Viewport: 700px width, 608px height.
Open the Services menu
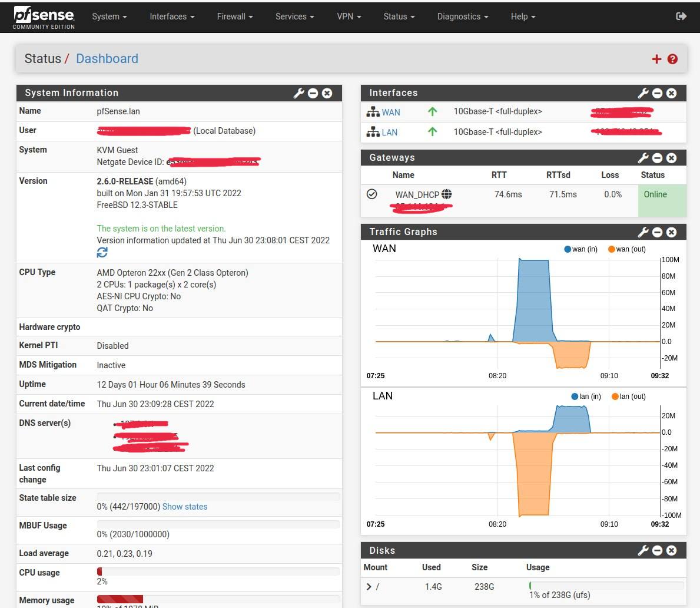(294, 16)
